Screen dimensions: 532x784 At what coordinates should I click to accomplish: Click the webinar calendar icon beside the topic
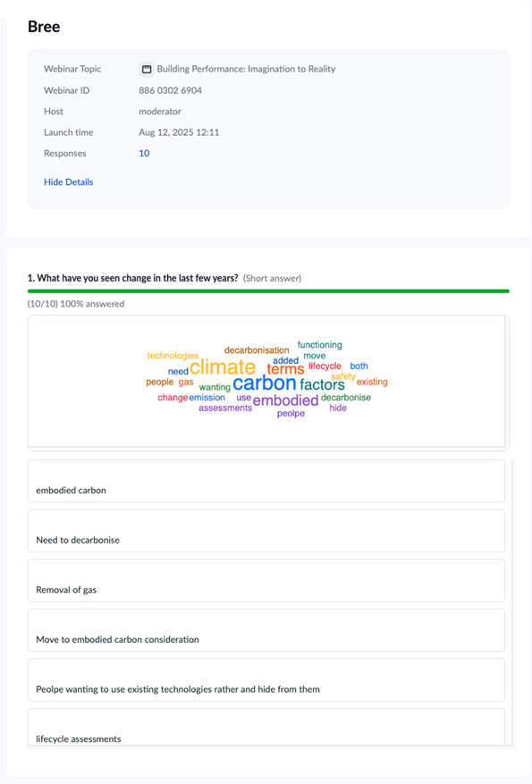(146, 69)
